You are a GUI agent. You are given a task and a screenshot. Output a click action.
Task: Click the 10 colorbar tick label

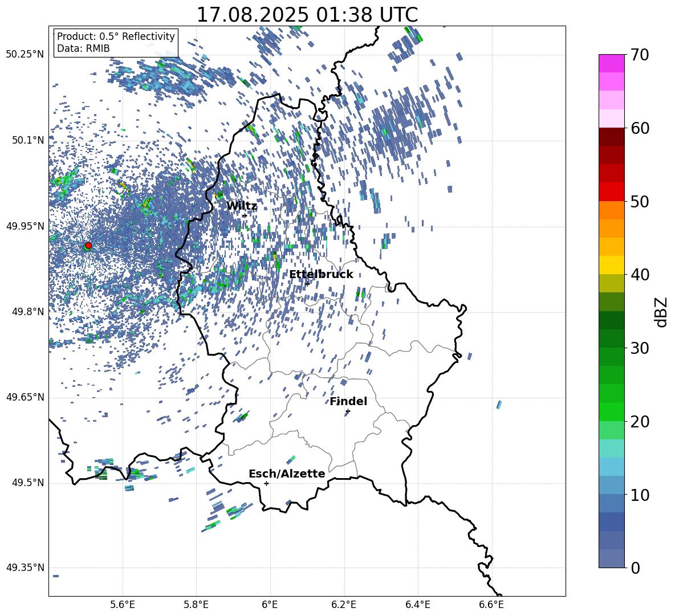[640, 495]
